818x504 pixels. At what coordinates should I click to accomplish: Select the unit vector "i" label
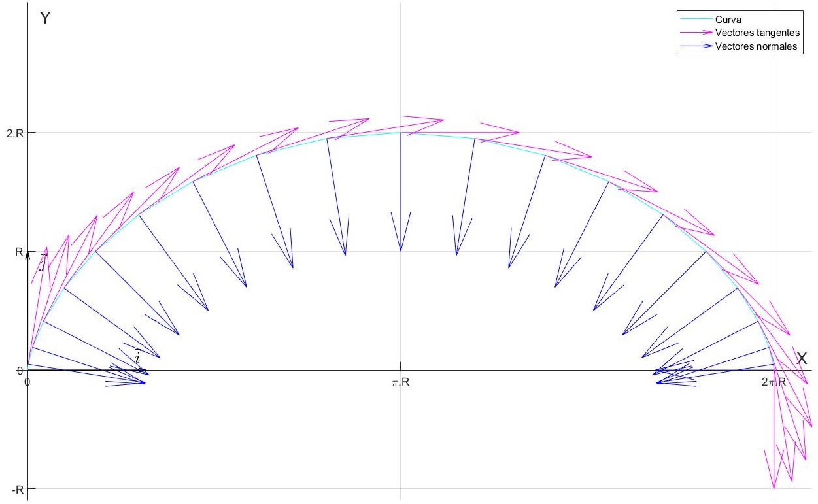(137, 356)
